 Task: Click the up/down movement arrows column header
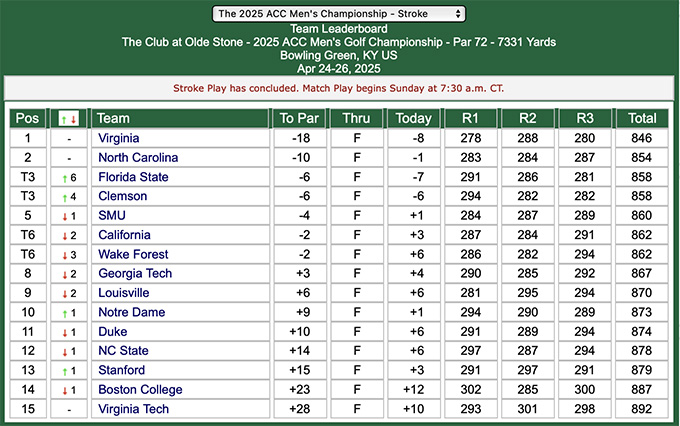(x=69, y=118)
